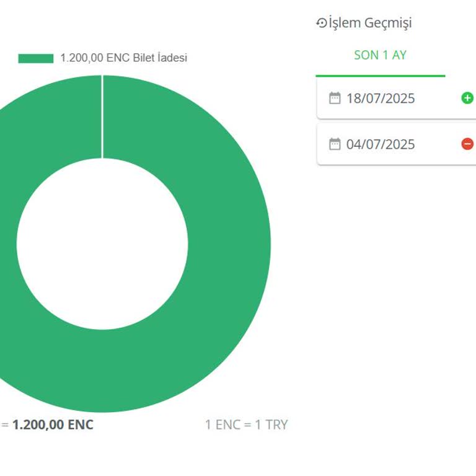Select the SON 1 AY tab
This screenshot has width=476, height=476.
tap(380, 55)
